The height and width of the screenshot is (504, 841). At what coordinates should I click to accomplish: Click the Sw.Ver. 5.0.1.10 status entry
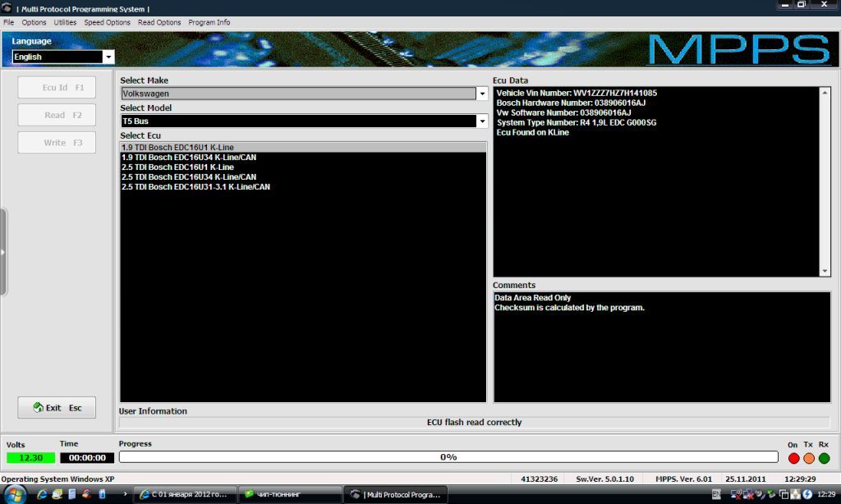click(605, 479)
